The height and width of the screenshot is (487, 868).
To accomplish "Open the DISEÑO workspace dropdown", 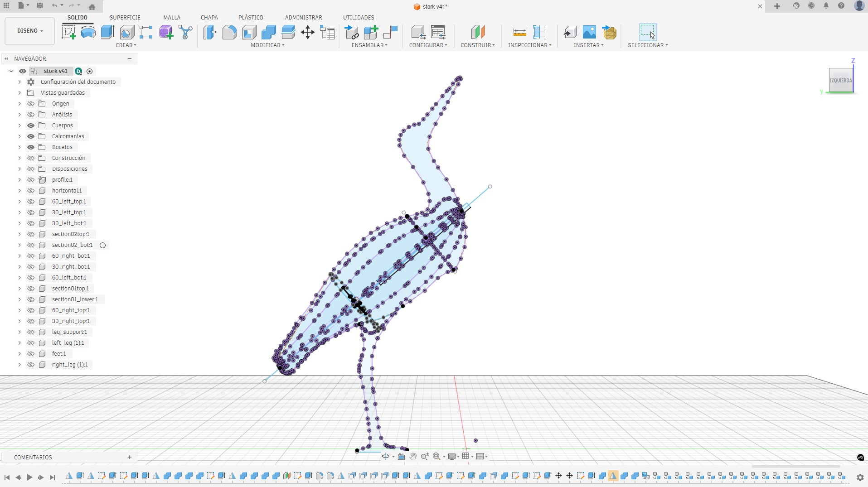I will [x=30, y=31].
